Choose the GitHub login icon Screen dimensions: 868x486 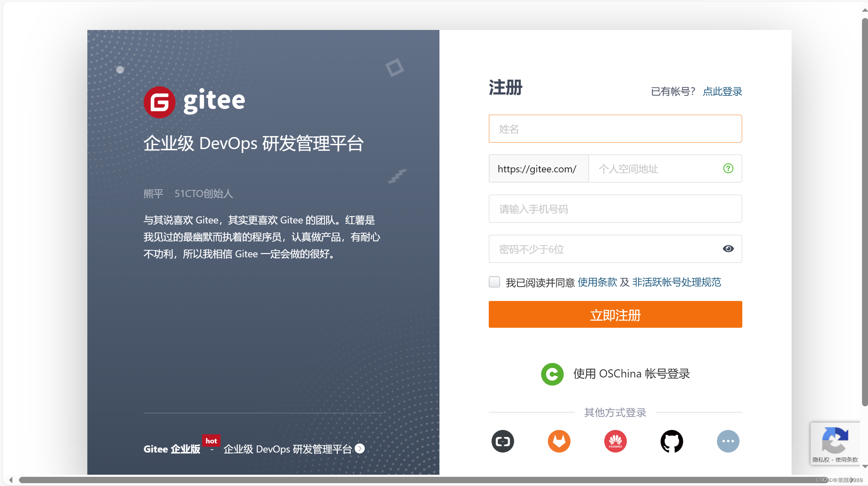[x=672, y=441]
